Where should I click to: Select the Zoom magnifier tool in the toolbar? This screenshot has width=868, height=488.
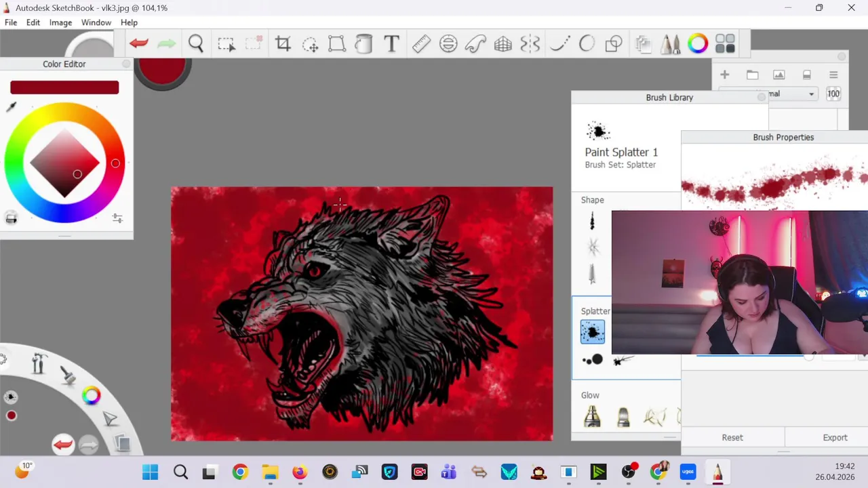[x=196, y=44]
